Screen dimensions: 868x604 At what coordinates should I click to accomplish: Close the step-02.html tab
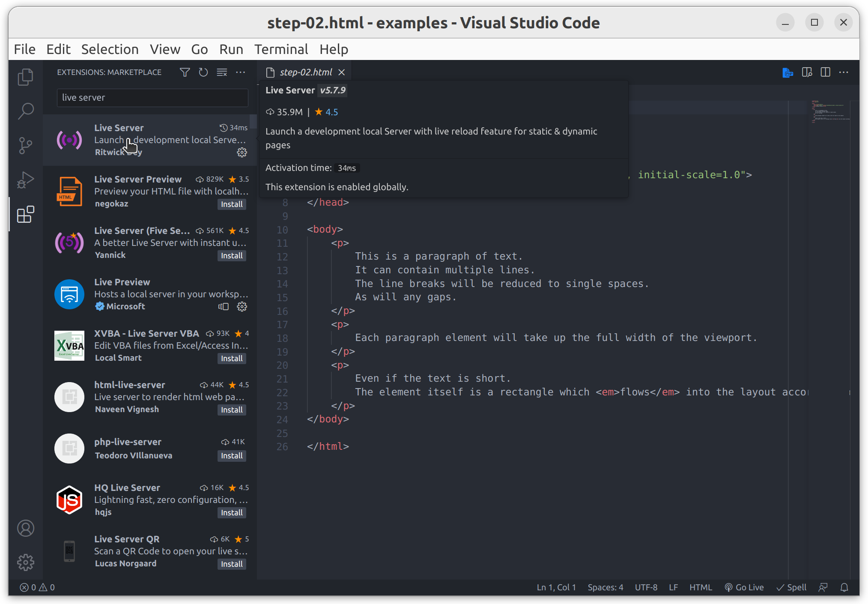342,72
